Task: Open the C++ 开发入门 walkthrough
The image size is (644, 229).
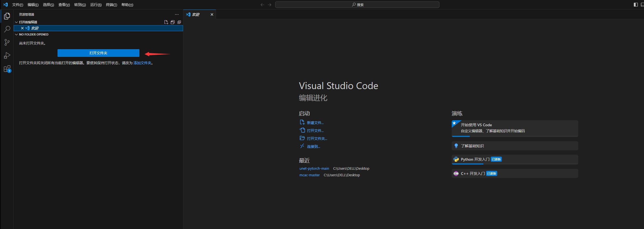Action: pos(515,174)
